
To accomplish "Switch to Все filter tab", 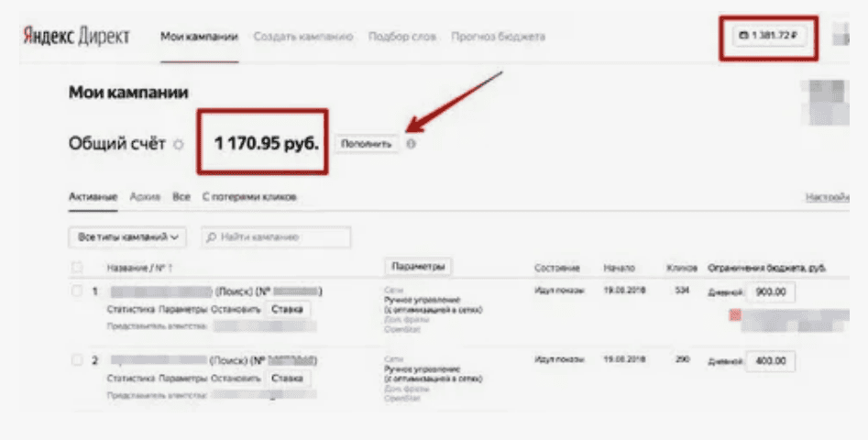I will coord(181,197).
